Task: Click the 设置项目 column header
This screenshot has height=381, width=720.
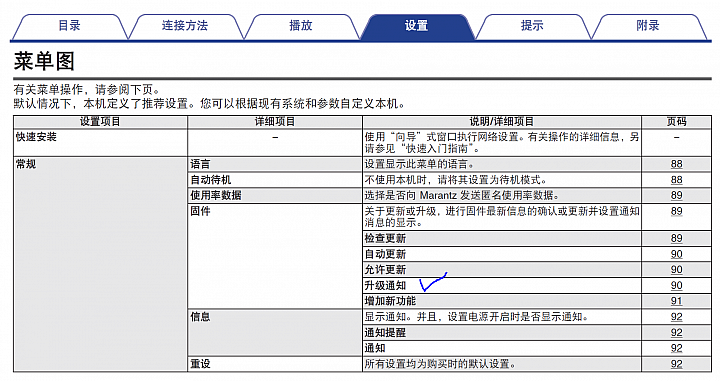Action: click(100, 122)
